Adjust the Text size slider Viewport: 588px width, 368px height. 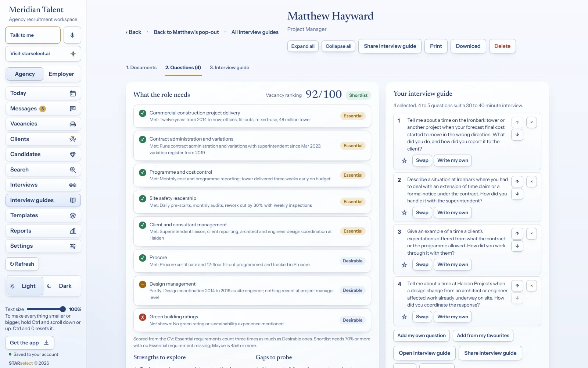pyautogui.click(x=46, y=309)
